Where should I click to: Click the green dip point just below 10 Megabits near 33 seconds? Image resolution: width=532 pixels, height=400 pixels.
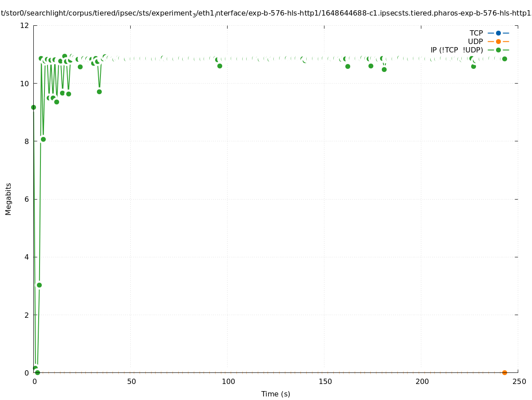(x=99, y=92)
